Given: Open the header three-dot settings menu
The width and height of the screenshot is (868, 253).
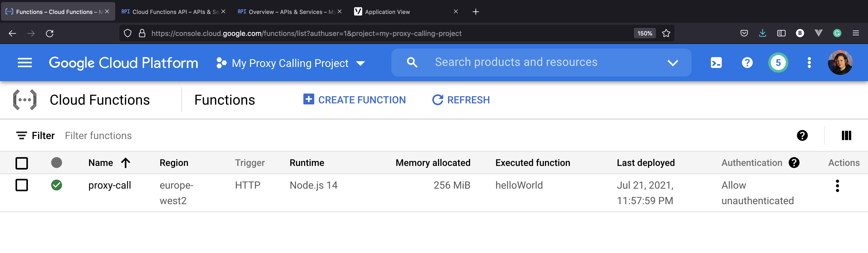Looking at the screenshot, I should click(x=809, y=63).
